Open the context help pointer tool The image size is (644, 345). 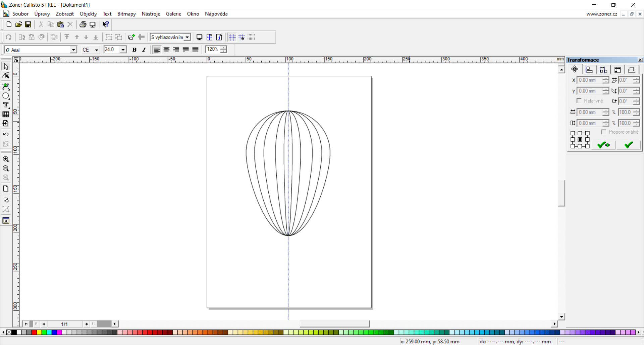pos(106,24)
